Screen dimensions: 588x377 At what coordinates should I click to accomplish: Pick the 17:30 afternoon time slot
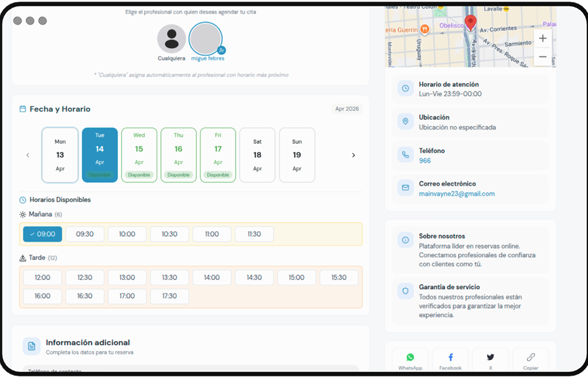click(x=169, y=296)
